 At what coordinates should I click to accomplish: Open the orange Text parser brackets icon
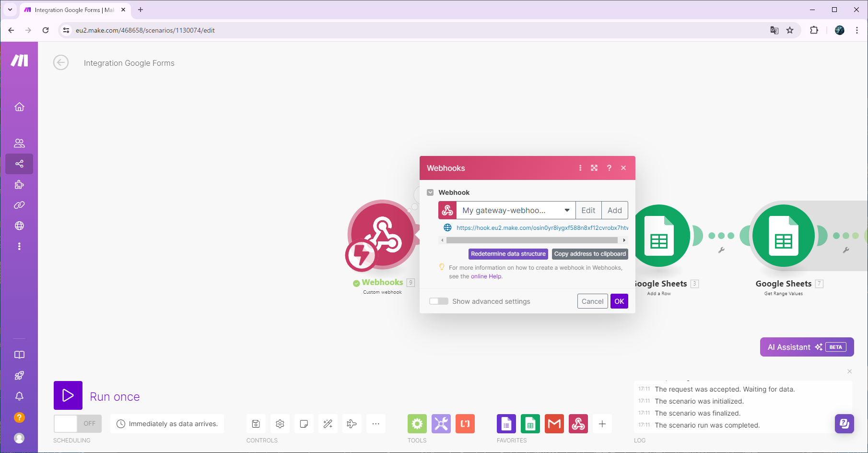[x=465, y=424]
